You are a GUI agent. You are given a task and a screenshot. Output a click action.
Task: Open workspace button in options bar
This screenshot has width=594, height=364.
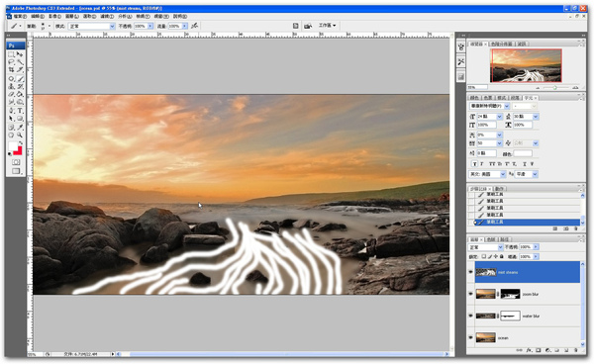(x=328, y=26)
